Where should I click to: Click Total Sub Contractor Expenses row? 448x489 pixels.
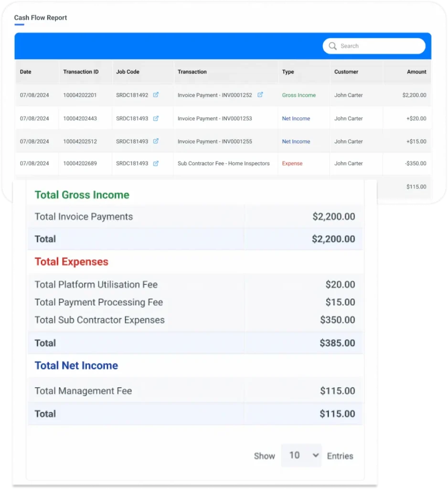[x=195, y=320]
